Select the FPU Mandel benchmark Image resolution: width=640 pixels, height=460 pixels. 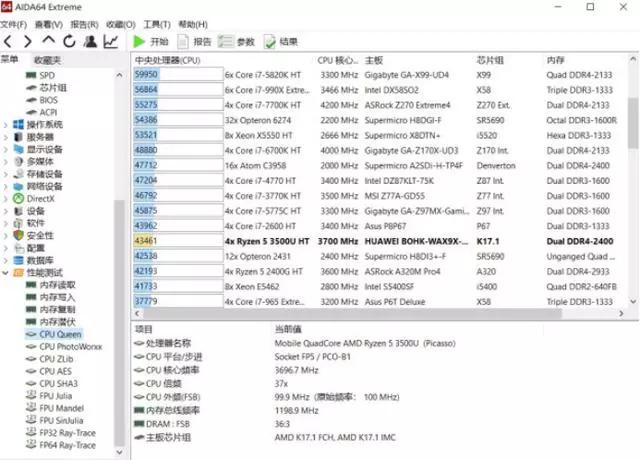pyautogui.click(x=55, y=408)
